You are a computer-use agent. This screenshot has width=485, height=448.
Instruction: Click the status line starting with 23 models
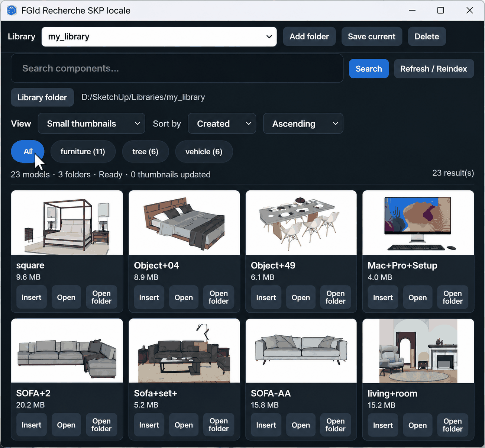(x=111, y=174)
